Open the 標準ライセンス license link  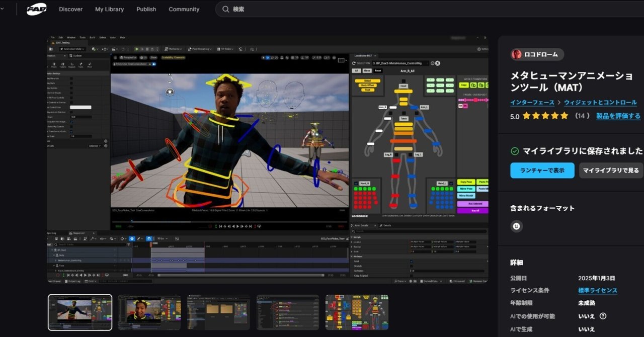598,290
